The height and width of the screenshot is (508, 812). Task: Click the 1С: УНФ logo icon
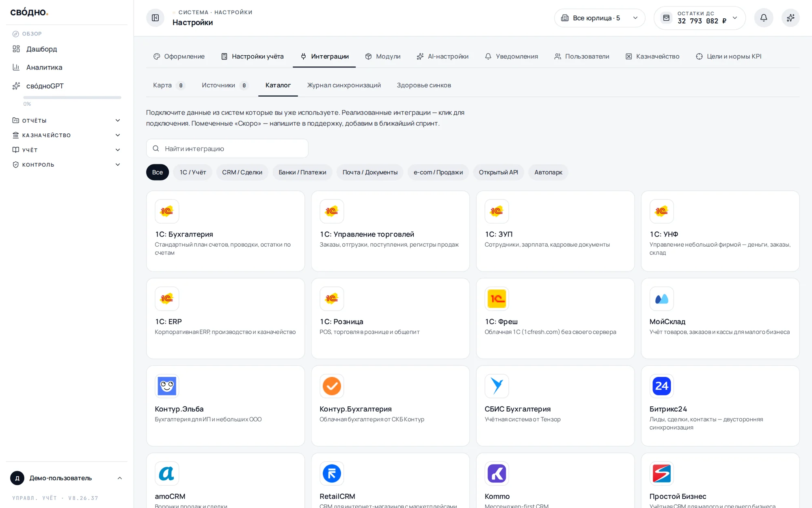[661, 211]
